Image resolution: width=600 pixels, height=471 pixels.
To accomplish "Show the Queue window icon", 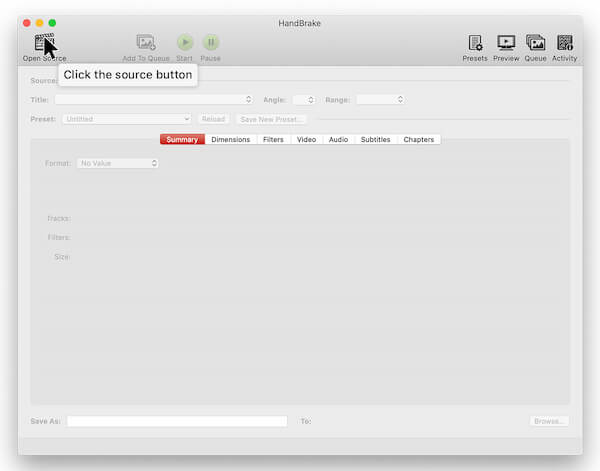I will coord(535,42).
